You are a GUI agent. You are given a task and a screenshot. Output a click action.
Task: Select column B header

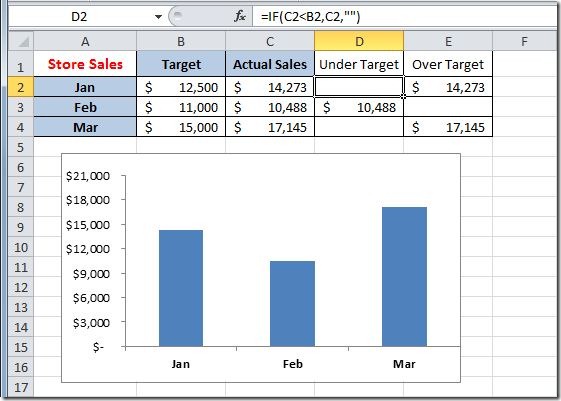181,41
